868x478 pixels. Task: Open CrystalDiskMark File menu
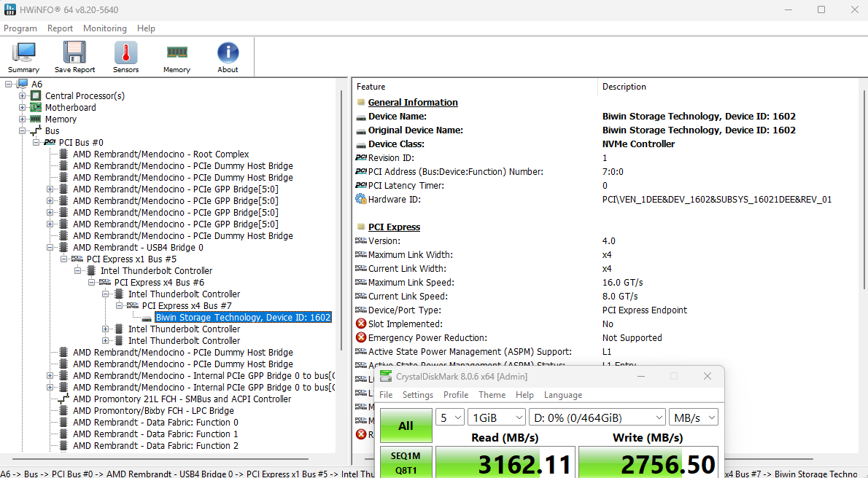click(386, 394)
